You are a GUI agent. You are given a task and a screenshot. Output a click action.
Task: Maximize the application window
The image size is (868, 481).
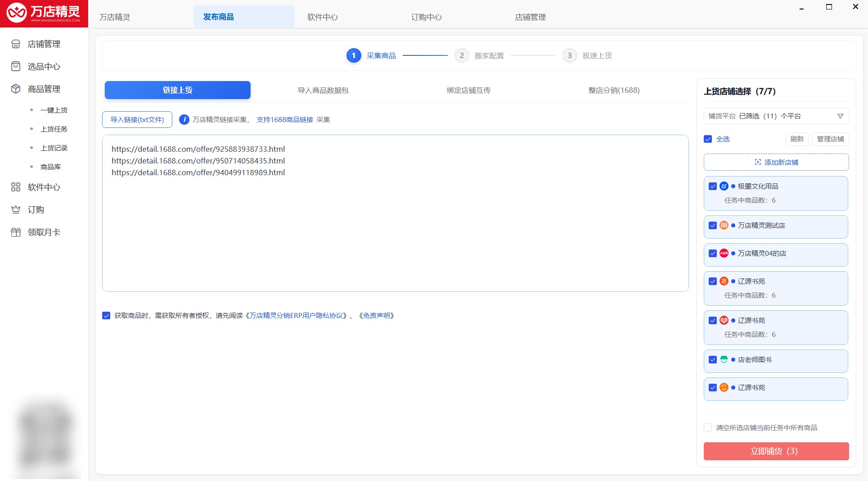pos(829,7)
